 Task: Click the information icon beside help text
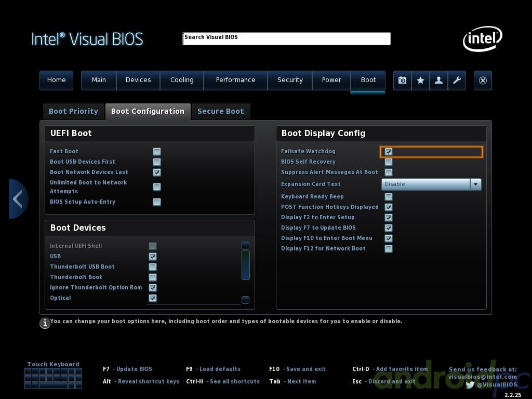[45, 323]
